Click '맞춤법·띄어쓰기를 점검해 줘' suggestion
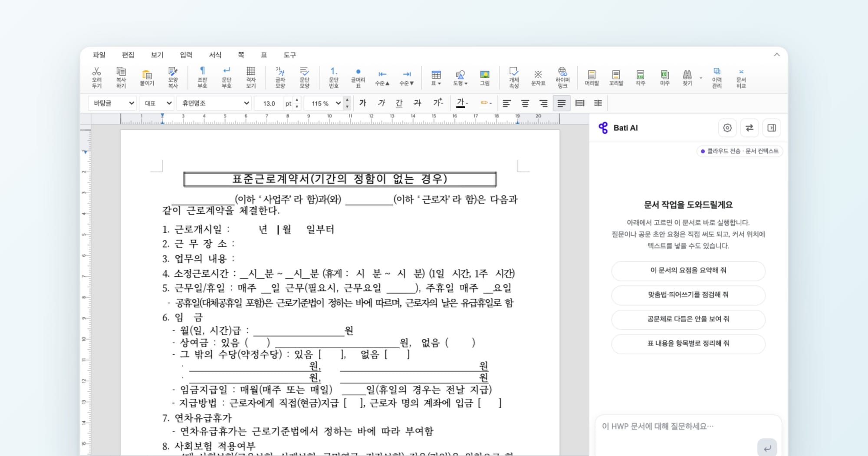 click(688, 294)
